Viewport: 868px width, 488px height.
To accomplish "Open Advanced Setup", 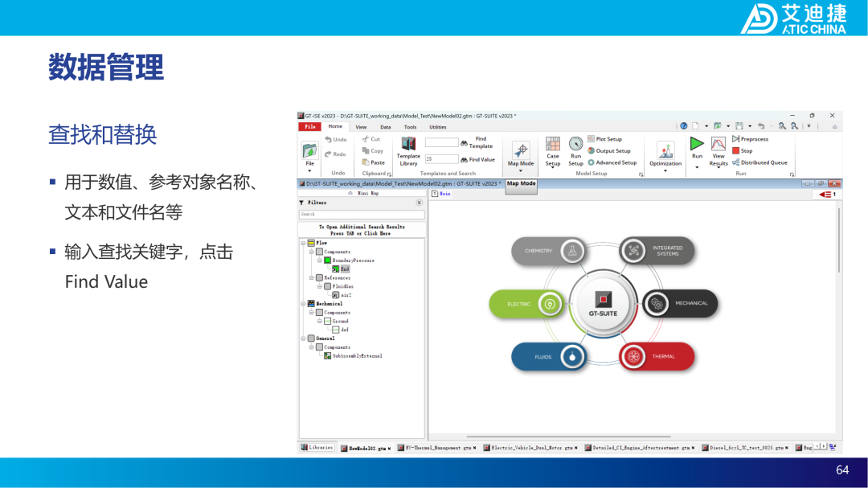I will 612,162.
